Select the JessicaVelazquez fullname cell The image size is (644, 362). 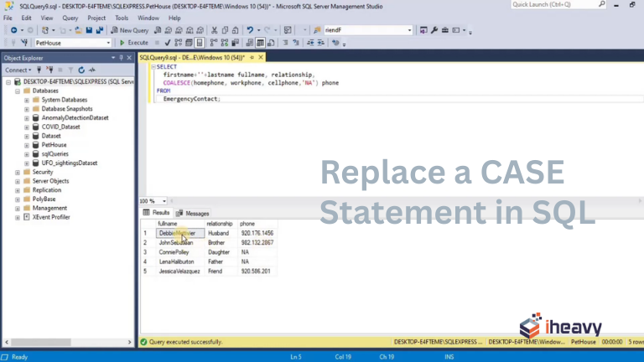[x=179, y=271]
